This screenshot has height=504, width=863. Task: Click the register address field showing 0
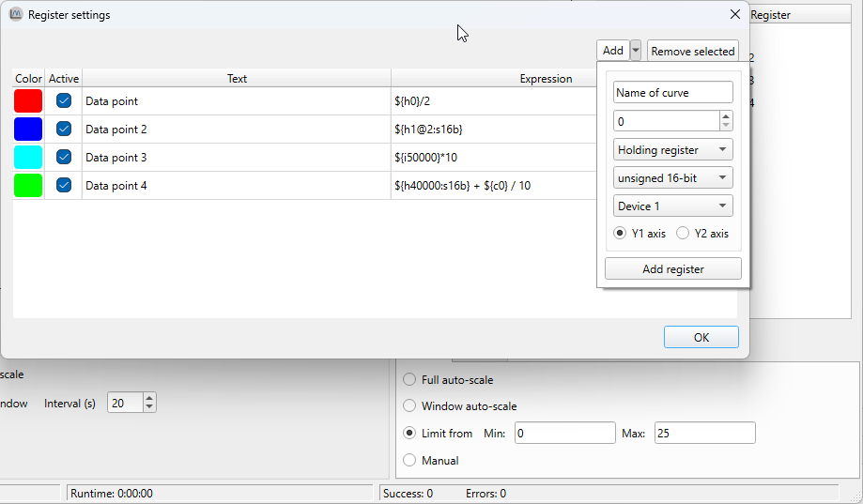coord(666,121)
